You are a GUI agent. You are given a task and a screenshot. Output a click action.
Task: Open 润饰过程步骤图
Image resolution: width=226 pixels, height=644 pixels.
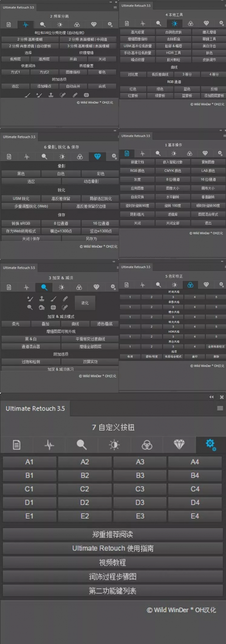[113, 577]
